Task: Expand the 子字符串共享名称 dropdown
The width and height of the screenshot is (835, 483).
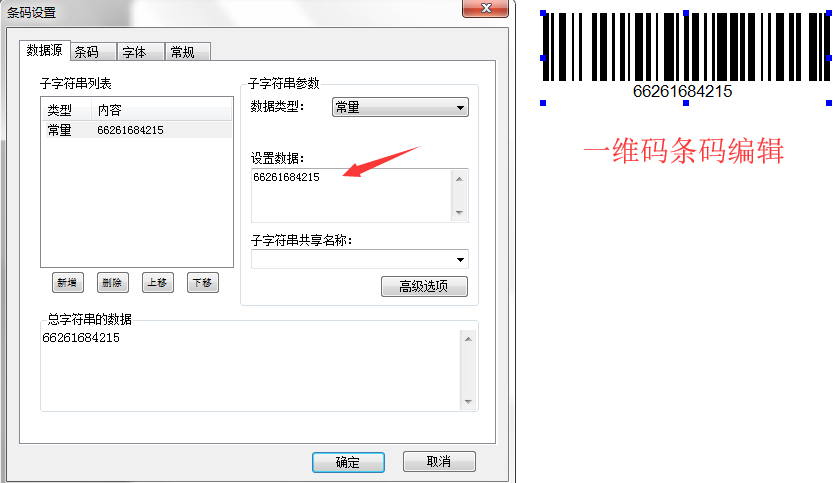Action: [359, 259]
